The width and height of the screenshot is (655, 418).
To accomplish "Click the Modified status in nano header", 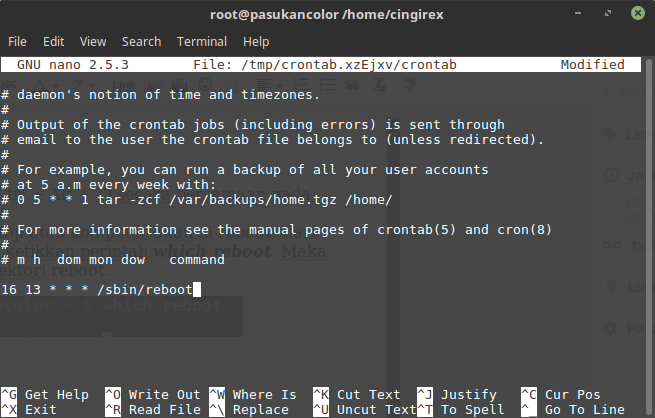I will coord(591,65).
